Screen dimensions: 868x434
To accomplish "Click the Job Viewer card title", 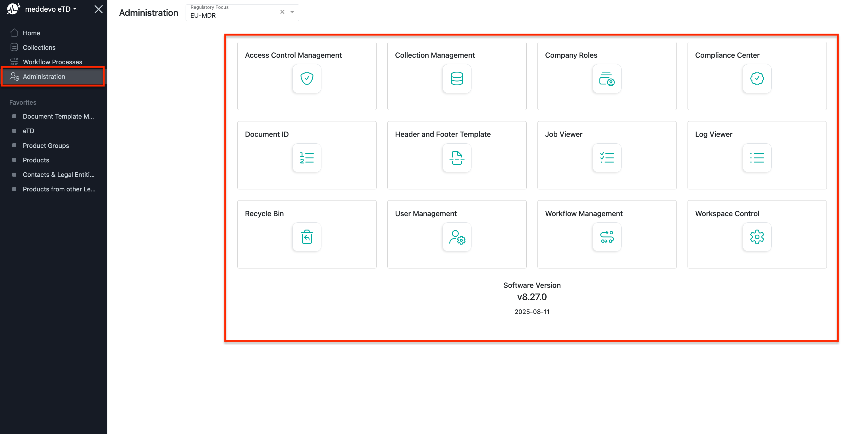I will point(564,134).
